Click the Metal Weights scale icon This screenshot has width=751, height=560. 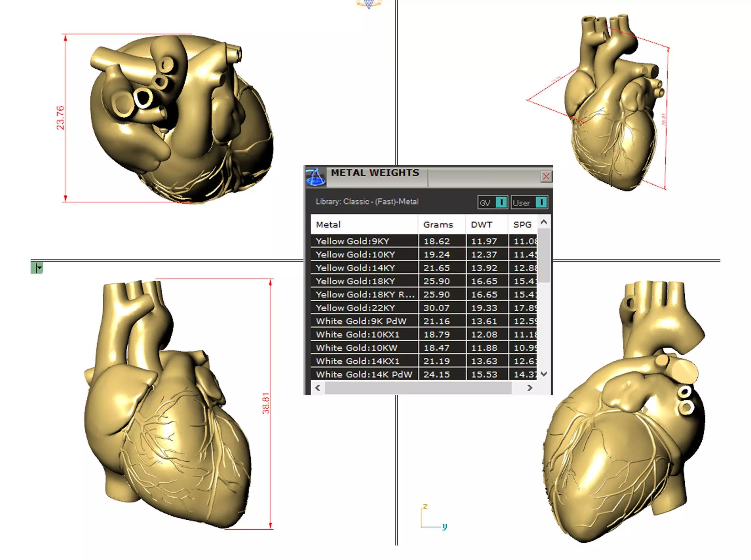(x=315, y=177)
